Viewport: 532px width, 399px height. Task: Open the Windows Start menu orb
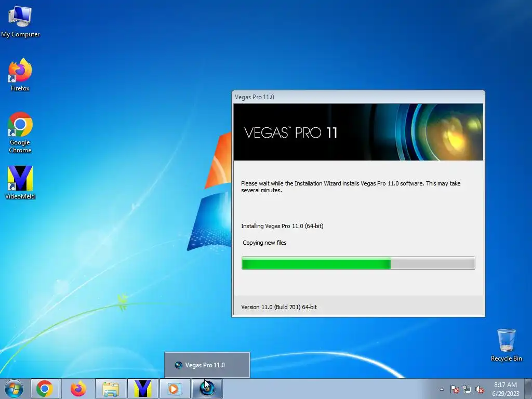coord(14,389)
